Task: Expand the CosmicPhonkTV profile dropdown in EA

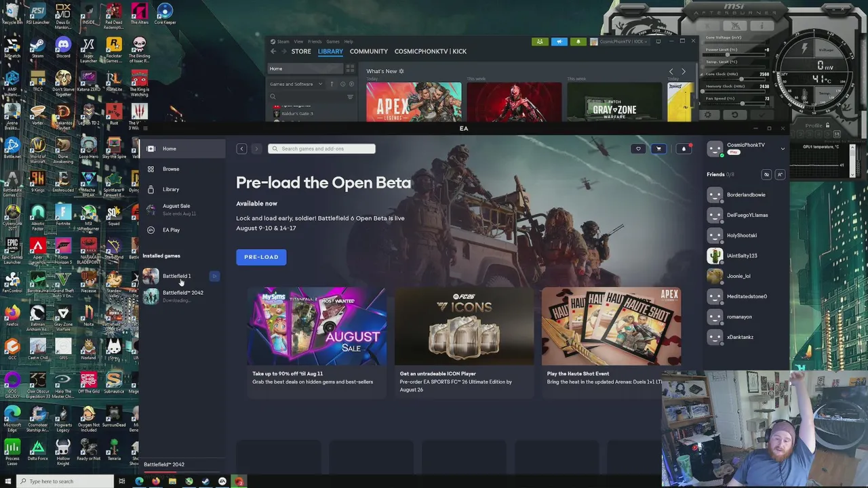Action: (783, 148)
